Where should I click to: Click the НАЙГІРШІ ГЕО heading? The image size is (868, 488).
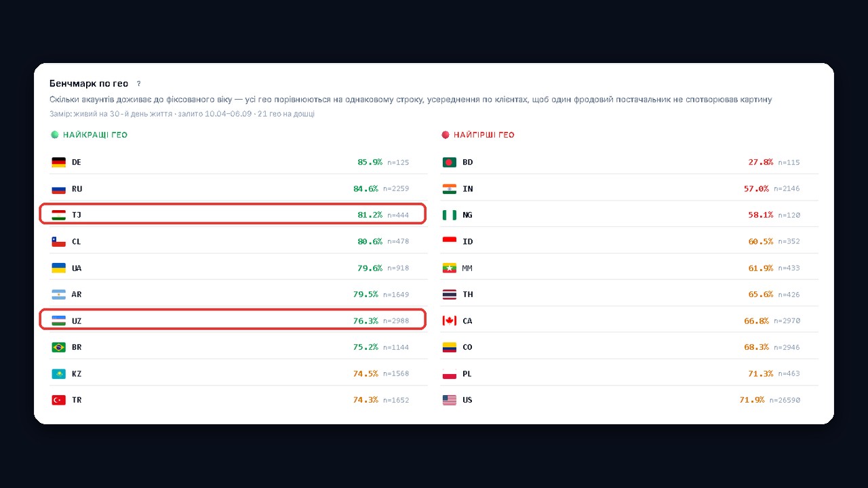point(484,135)
